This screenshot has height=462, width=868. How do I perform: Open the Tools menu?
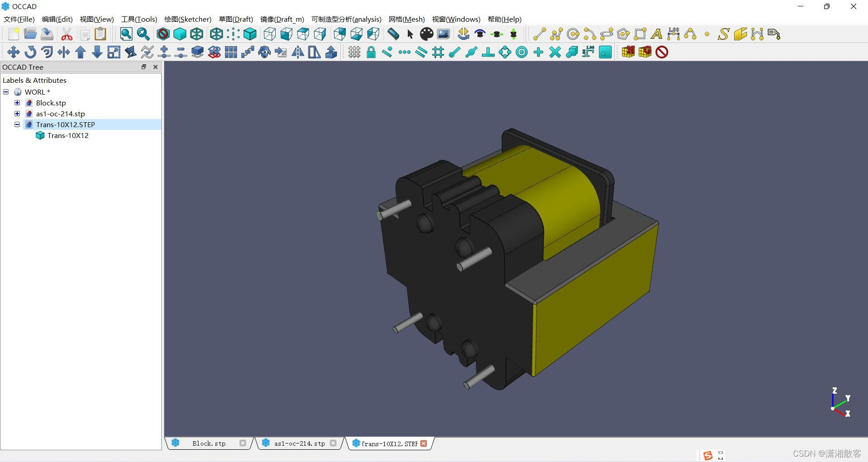[x=139, y=19]
